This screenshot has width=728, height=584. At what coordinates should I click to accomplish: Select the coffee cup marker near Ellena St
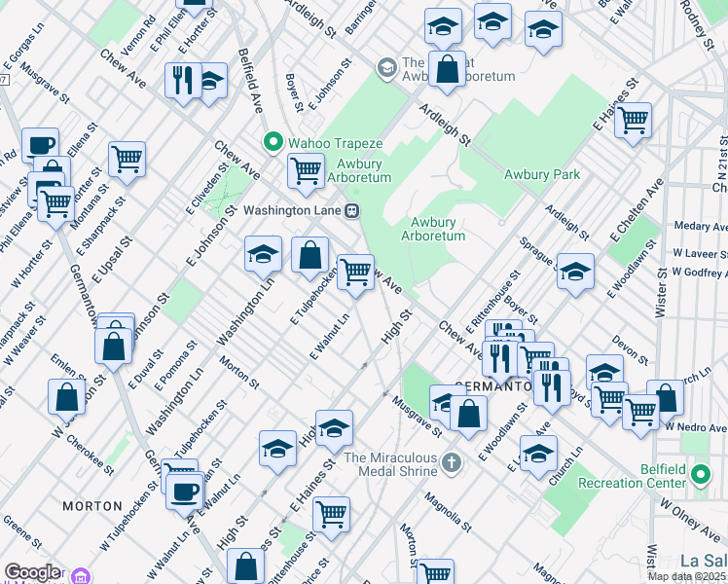[x=41, y=145]
